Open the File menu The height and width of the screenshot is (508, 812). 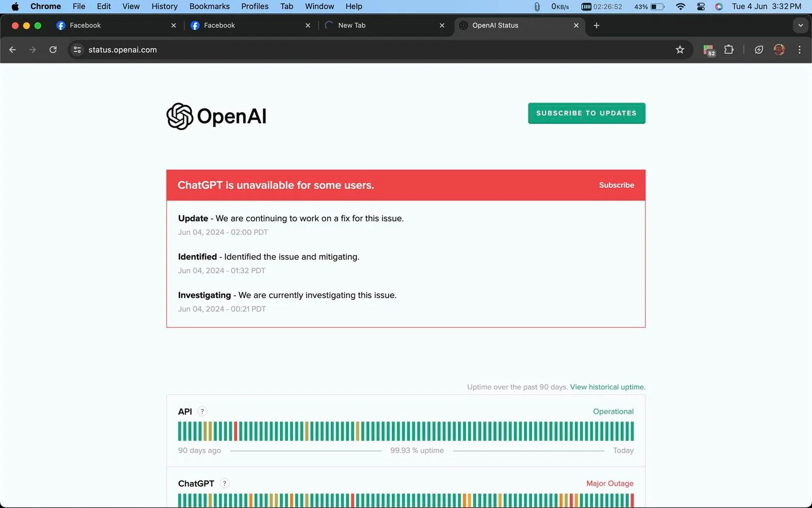coord(79,6)
